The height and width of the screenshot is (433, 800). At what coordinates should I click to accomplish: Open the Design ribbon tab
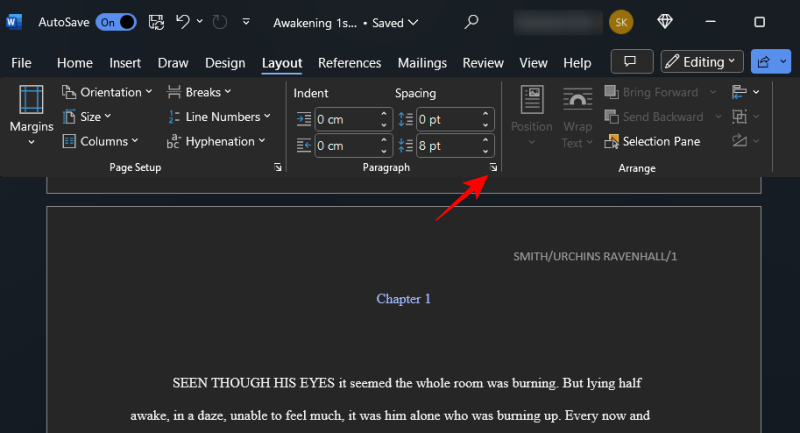point(225,63)
